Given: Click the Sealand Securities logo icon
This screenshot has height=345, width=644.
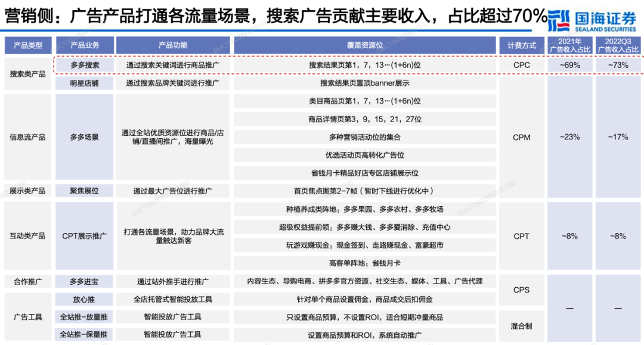Looking at the screenshot, I should 559,21.
